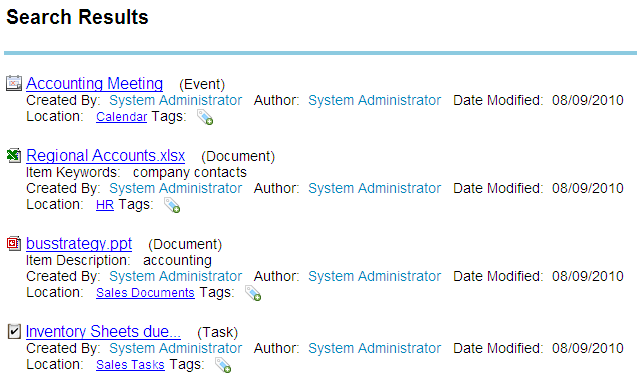
Task: Add tag to busstrategy.ppt result
Action: click(x=253, y=293)
